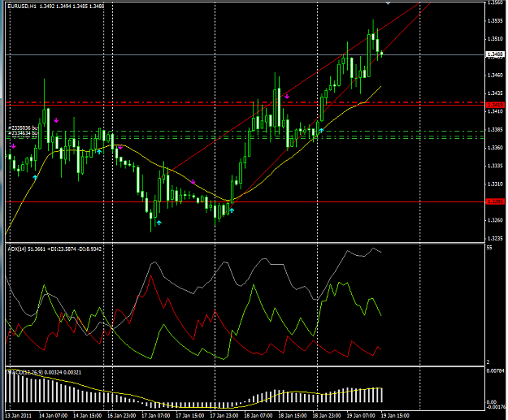Click the 17 Jan 15:00 time label
This screenshot has height=420, width=508.
tap(190, 415)
